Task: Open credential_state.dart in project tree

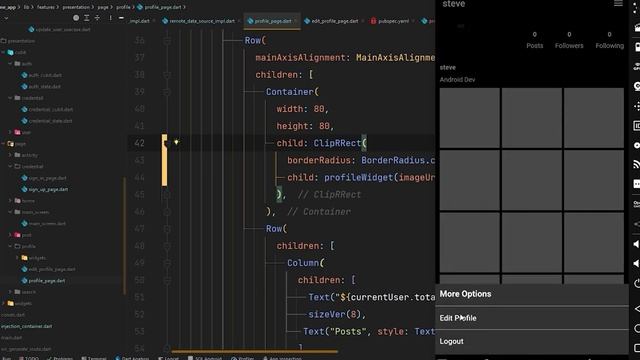Action: click(x=47, y=121)
